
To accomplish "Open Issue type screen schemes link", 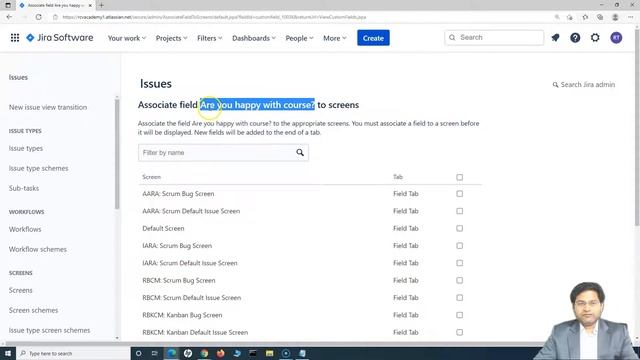I will (49, 331).
